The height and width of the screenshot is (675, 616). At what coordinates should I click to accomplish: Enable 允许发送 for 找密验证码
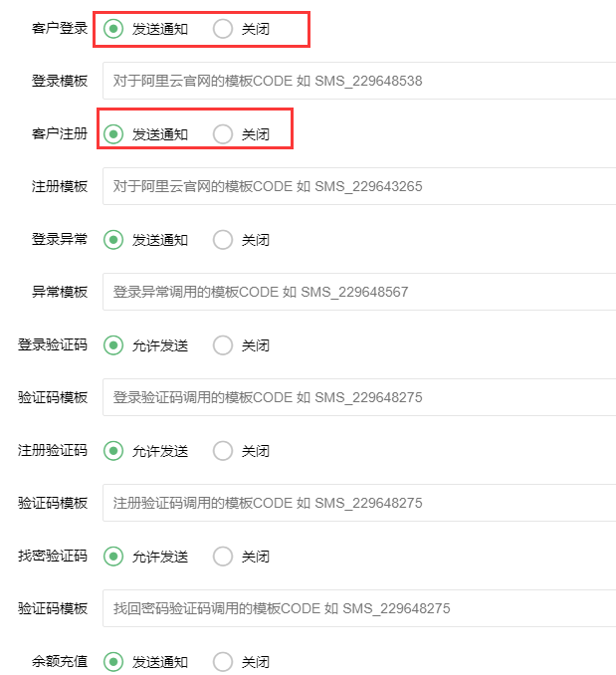tap(114, 557)
